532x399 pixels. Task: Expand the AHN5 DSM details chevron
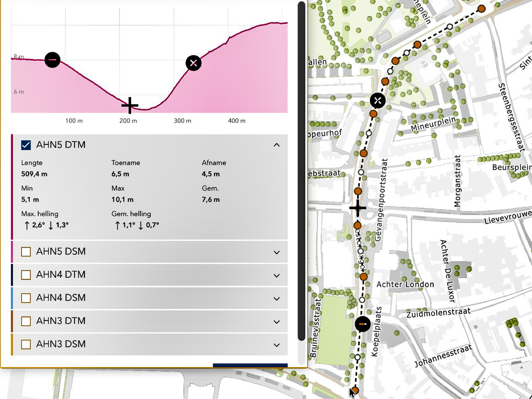[277, 252]
